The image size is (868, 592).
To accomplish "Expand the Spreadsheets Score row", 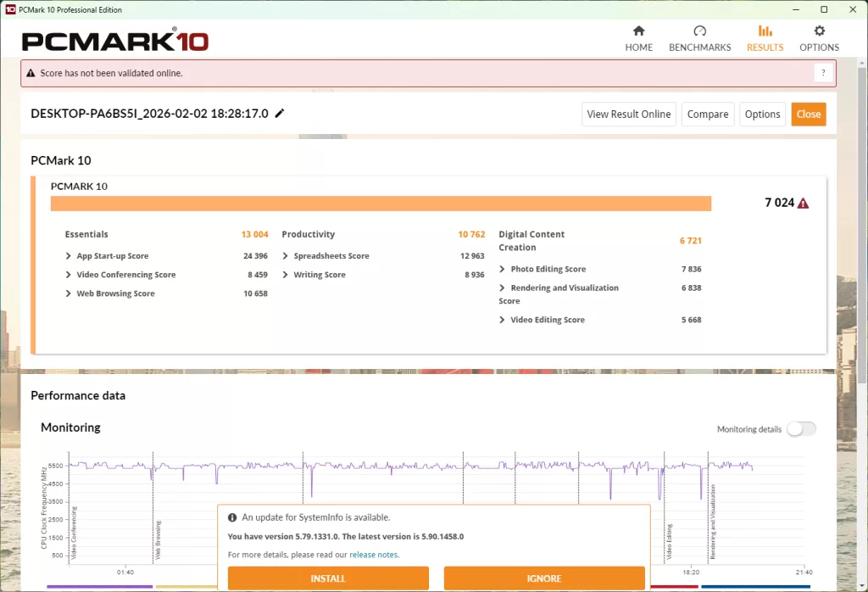I will [x=286, y=256].
